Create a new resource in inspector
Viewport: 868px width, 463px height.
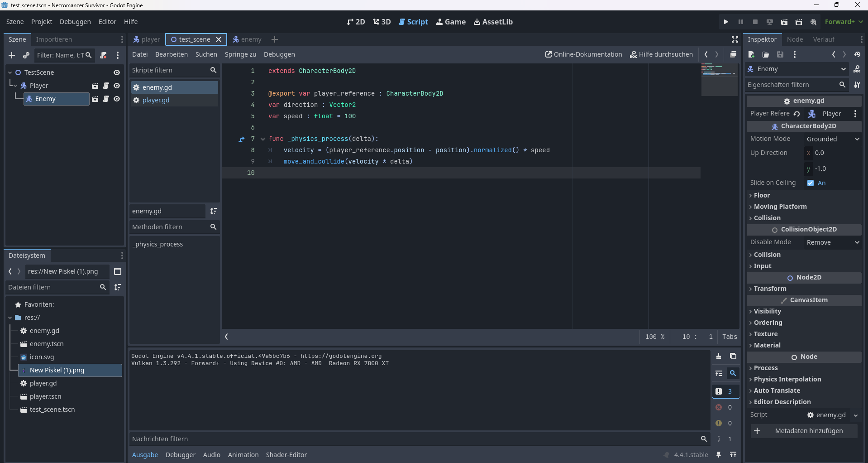[751, 54]
